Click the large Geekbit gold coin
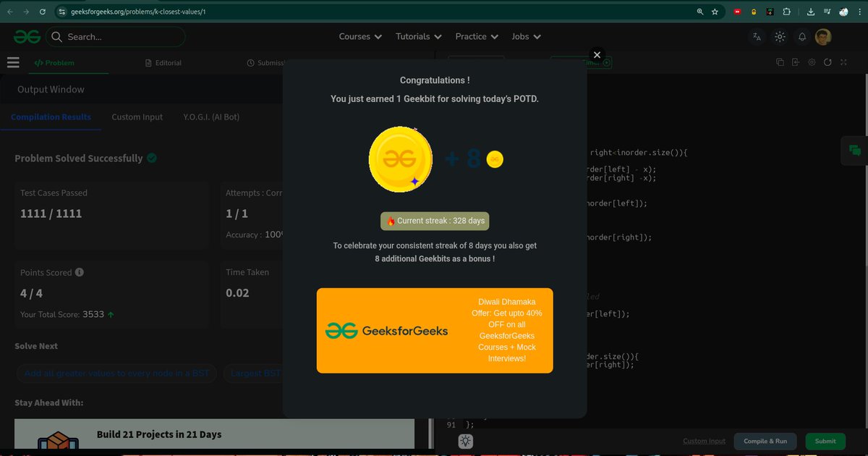This screenshot has height=456, width=868. 400,159
